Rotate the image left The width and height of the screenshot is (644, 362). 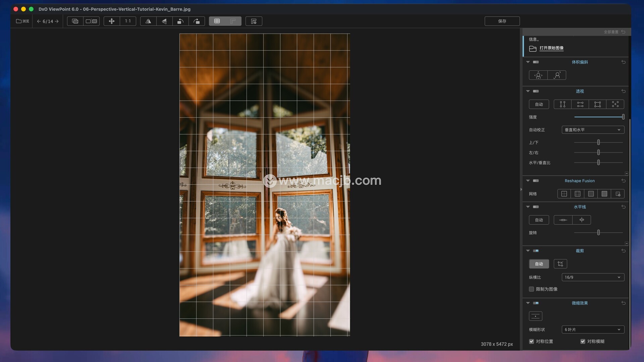coord(180,21)
